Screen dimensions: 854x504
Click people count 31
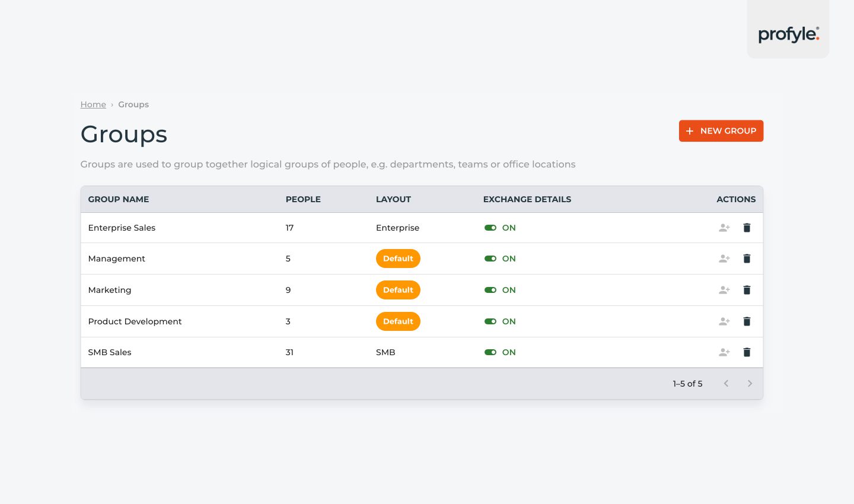pyautogui.click(x=289, y=352)
